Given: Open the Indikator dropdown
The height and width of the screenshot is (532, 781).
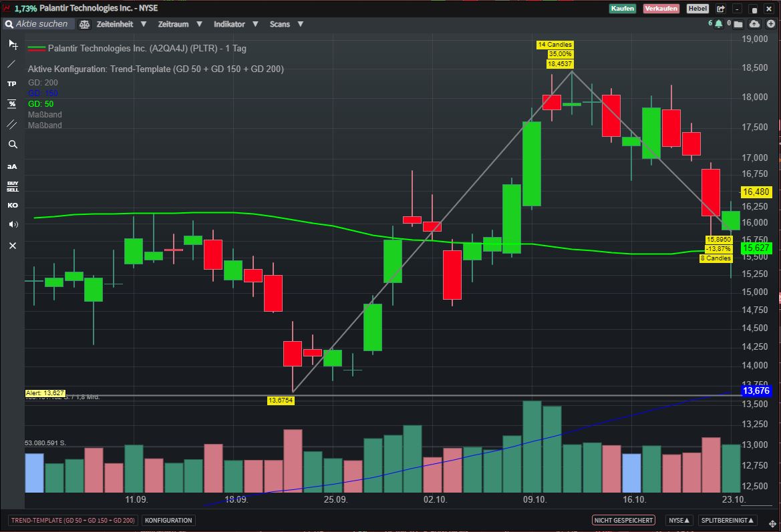Looking at the screenshot, I should tap(236, 24).
